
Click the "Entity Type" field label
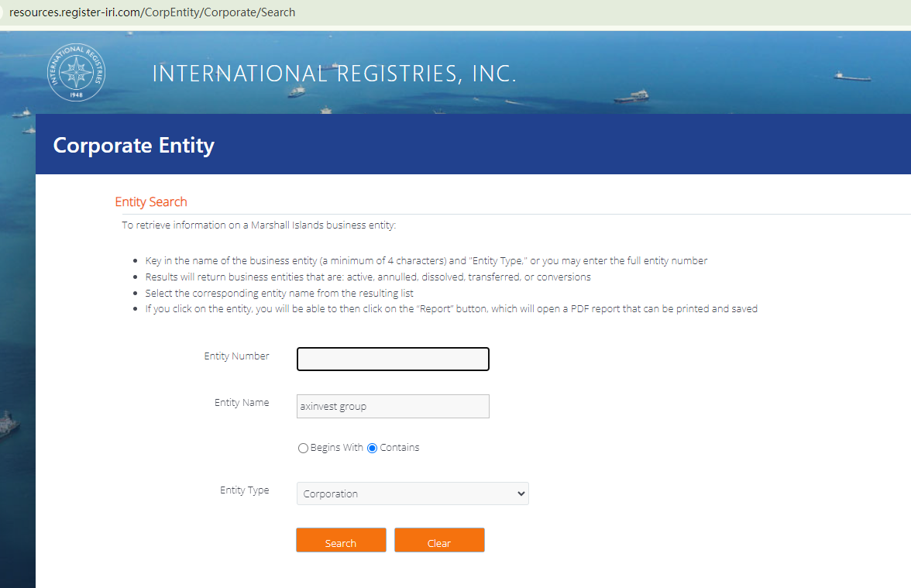pos(244,490)
